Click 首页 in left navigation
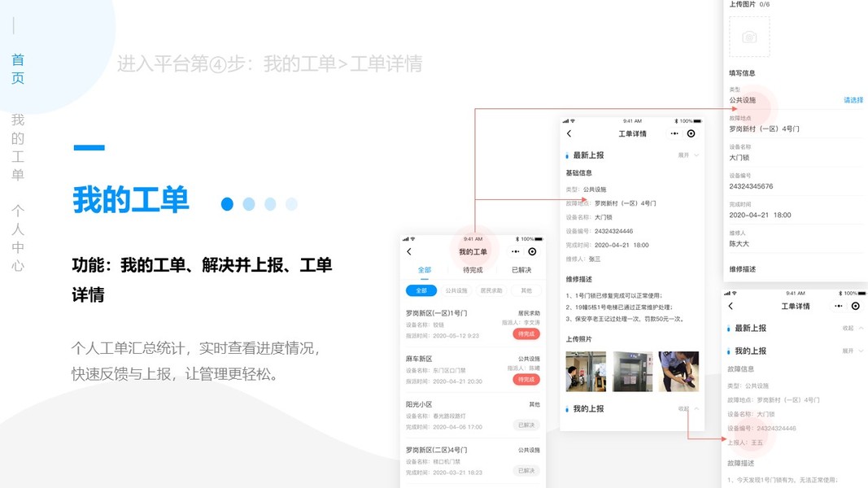This screenshot has height=488, width=868. coord(18,68)
